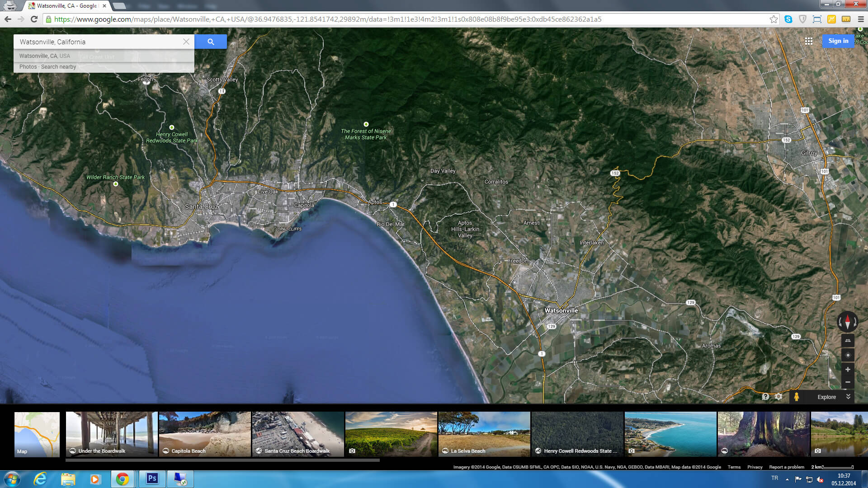Image resolution: width=868 pixels, height=488 pixels.
Task: Click the blue search magnifier button
Action: [211, 42]
